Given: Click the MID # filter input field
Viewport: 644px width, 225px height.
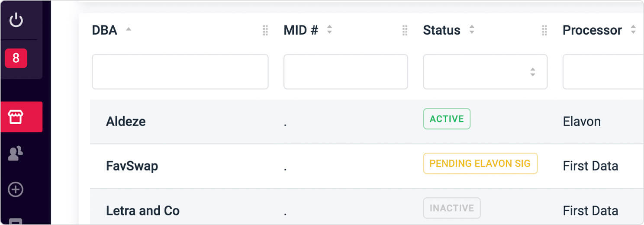Looking at the screenshot, I should [346, 72].
